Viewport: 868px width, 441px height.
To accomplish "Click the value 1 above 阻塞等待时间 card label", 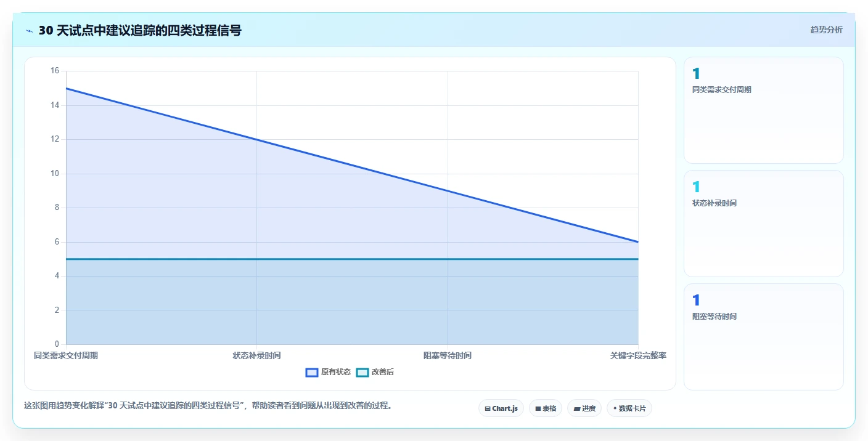I will pyautogui.click(x=696, y=301).
